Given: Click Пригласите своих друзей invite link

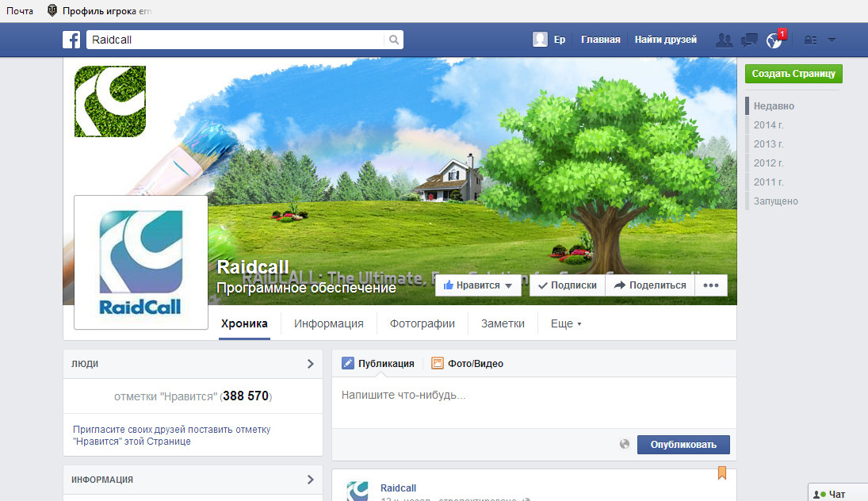Looking at the screenshot, I should point(171,435).
